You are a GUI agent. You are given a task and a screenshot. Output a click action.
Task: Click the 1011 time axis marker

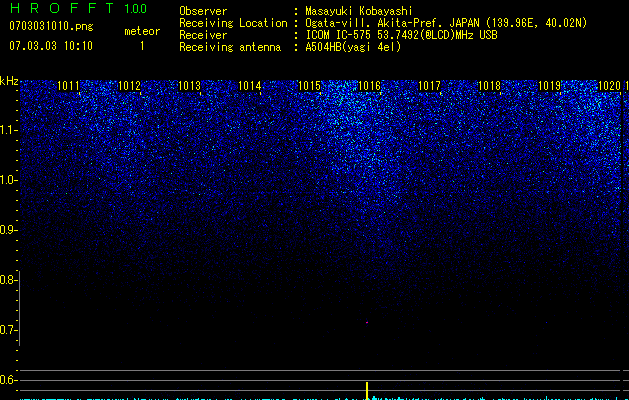[x=68, y=86]
